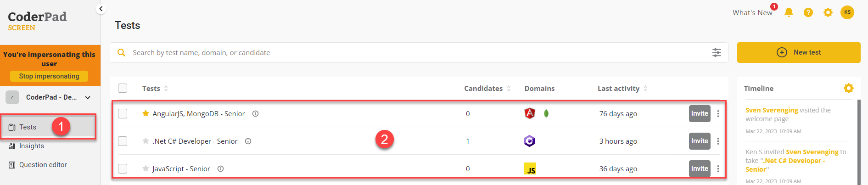868x185 pixels.
Task: Open the help question mark icon
Action: pos(808,12)
